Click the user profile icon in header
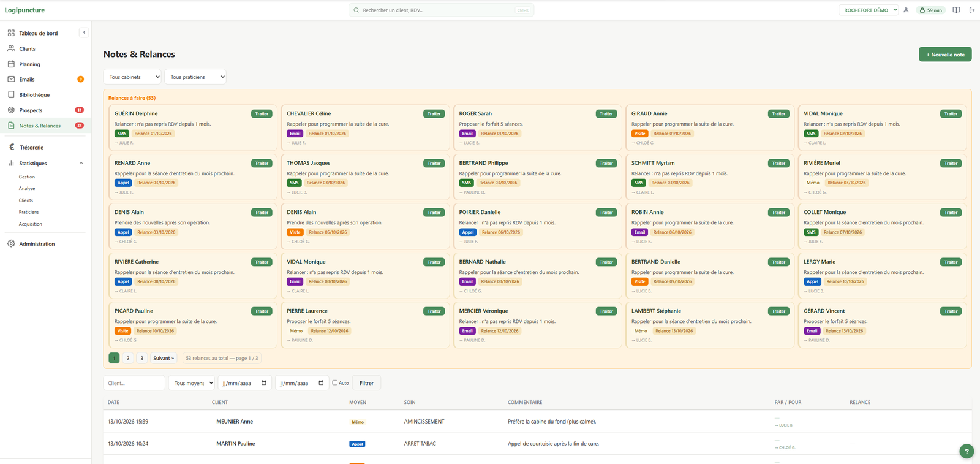The height and width of the screenshot is (464, 980). point(906,10)
